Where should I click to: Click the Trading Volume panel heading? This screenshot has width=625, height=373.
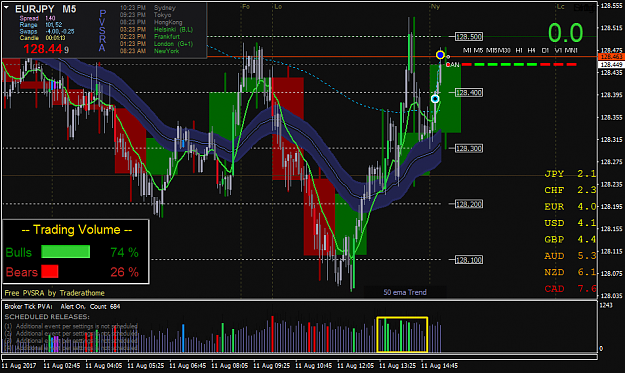point(76,230)
